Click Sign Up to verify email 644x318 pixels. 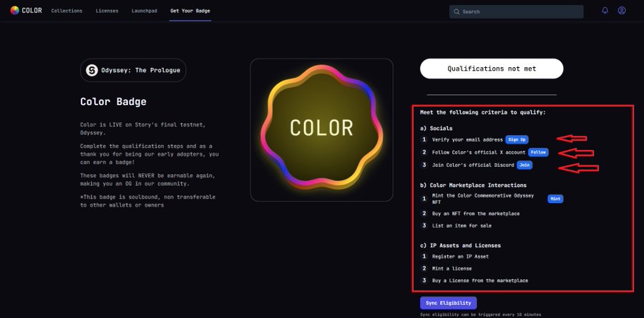tap(517, 139)
